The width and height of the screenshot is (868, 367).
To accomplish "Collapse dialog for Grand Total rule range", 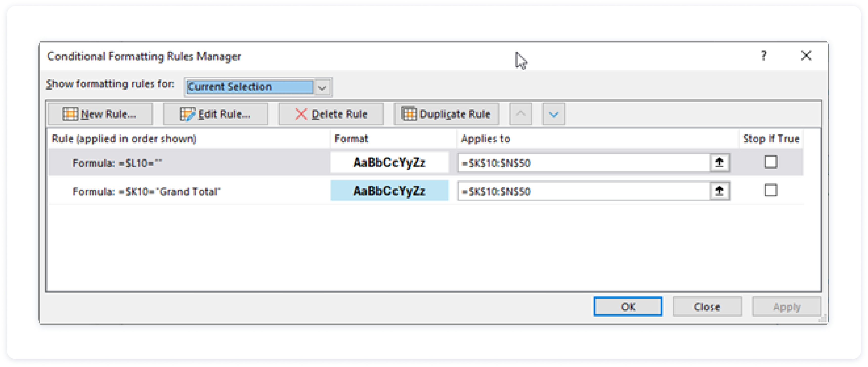I will click(x=719, y=191).
